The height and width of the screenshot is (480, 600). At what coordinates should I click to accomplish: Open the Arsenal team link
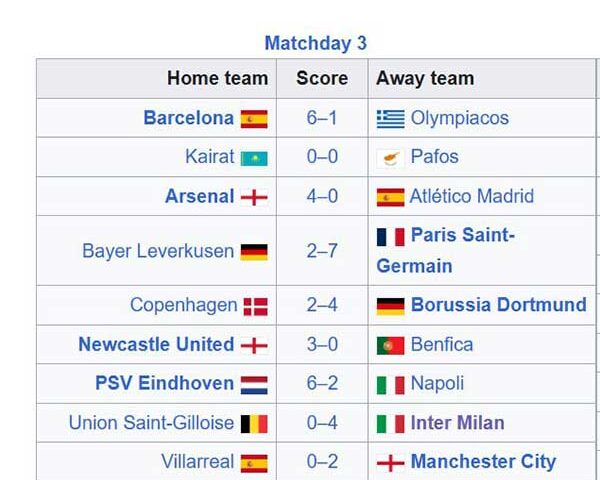point(199,196)
